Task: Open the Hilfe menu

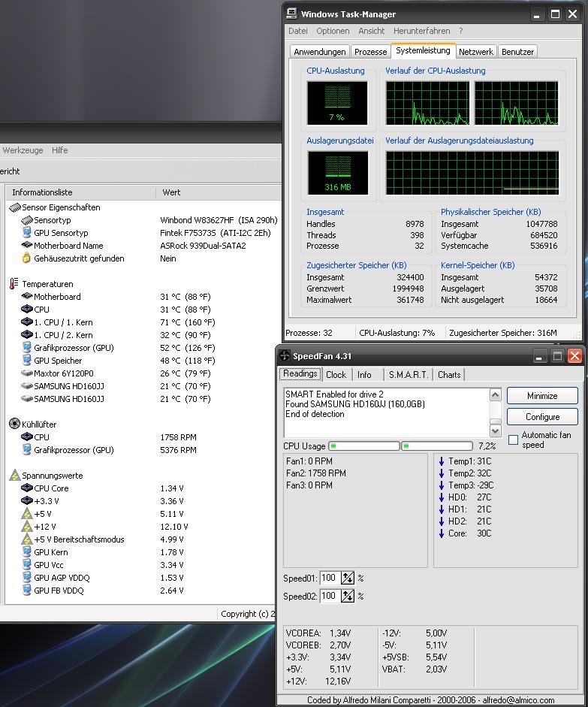Action: 59,150
